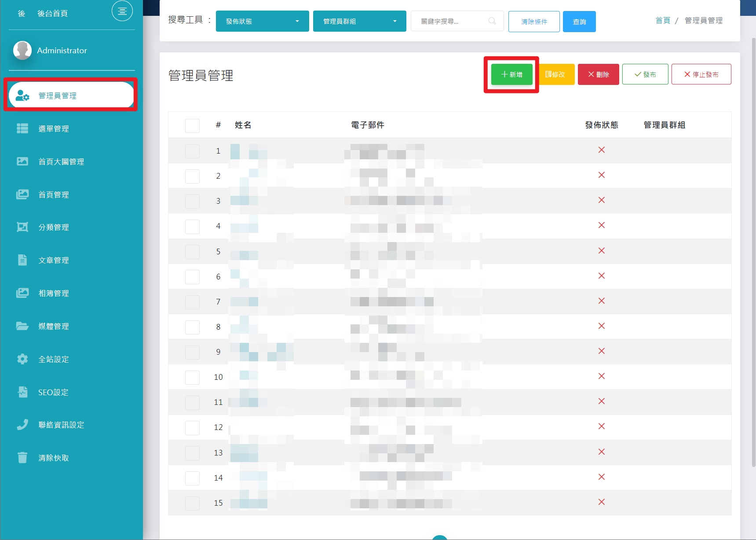Click the 首頁大圖管理 image icon
756x540 pixels.
coord(22,162)
